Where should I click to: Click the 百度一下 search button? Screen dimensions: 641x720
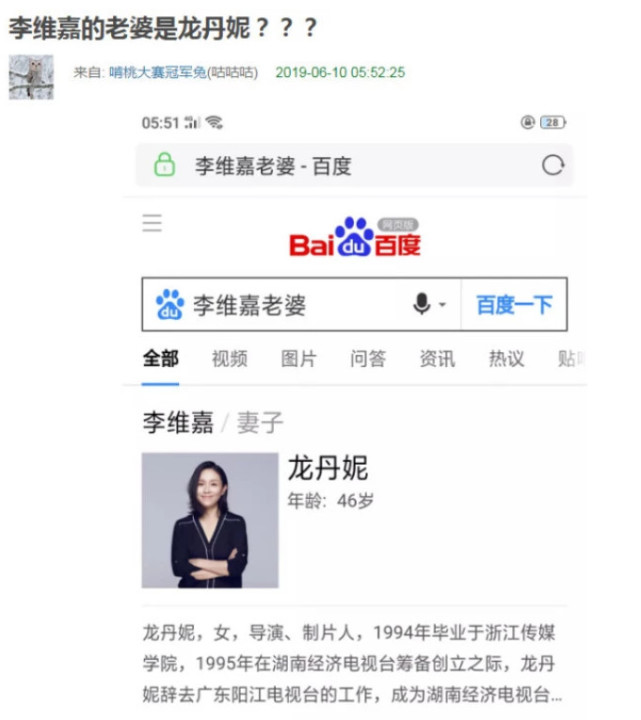pyautogui.click(x=514, y=304)
